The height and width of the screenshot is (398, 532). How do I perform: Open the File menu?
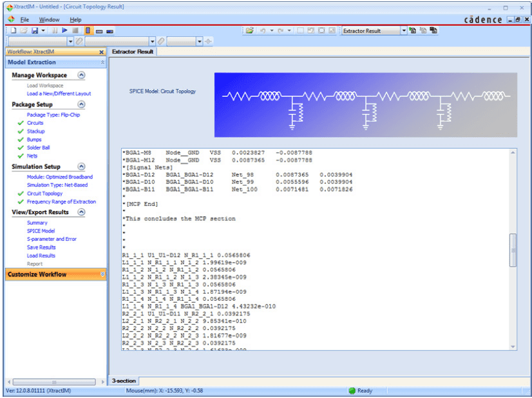click(x=24, y=20)
